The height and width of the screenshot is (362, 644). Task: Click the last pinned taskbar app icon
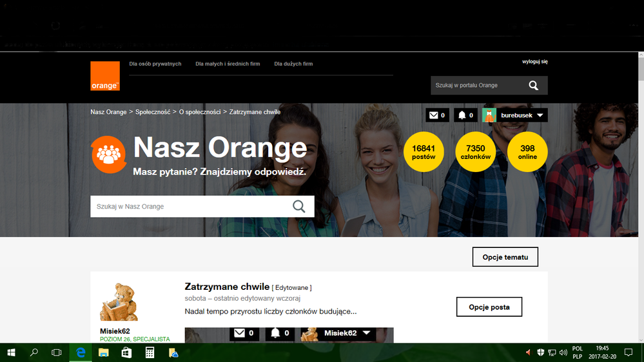click(173, 352)
